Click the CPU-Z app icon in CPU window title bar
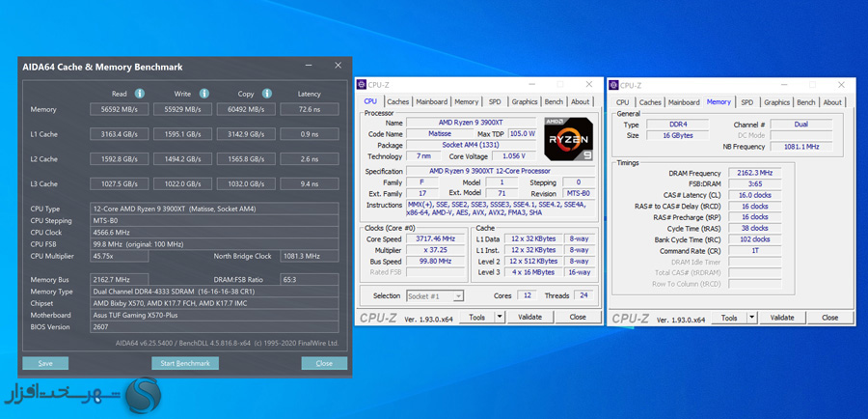Image resolution: width=868 pixels, height=419 pixels. tap(362, 85)
